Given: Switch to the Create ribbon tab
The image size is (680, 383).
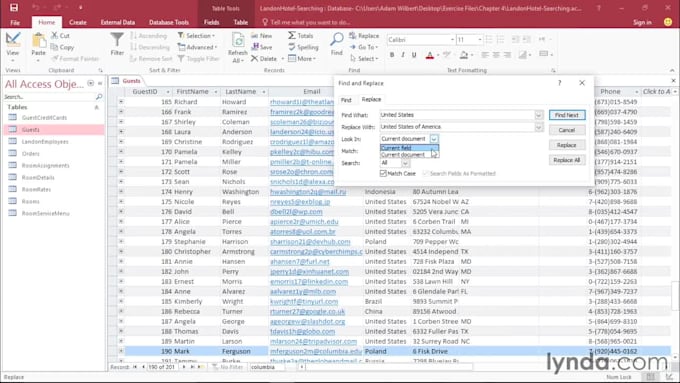Looking at the screenshot, I should 78,22.
